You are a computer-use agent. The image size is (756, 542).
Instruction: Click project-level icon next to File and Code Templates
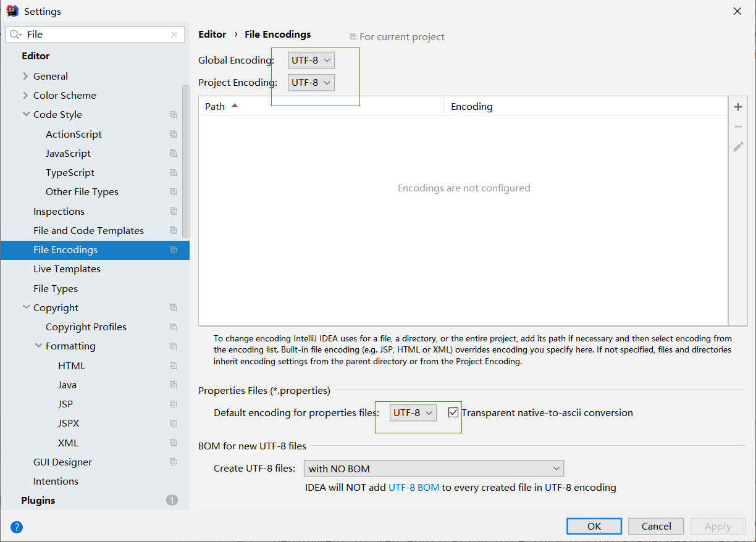point(173,230)
